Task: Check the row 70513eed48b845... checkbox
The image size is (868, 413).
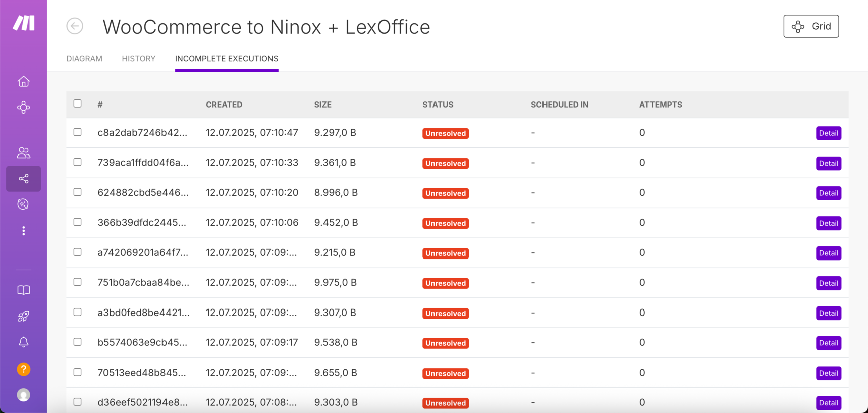Action: (77, 372)
